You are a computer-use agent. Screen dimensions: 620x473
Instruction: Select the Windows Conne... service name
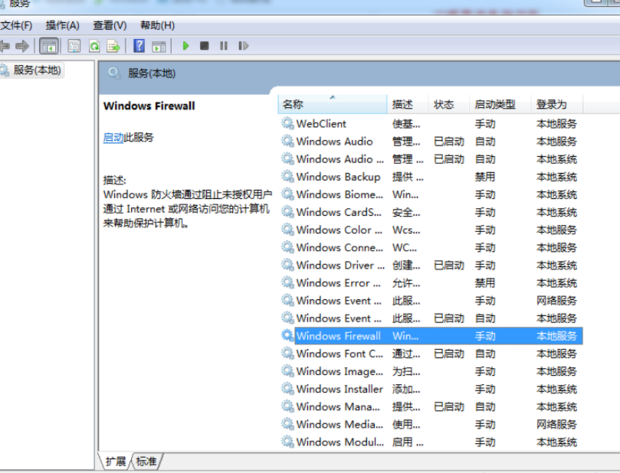coord(340,248)
